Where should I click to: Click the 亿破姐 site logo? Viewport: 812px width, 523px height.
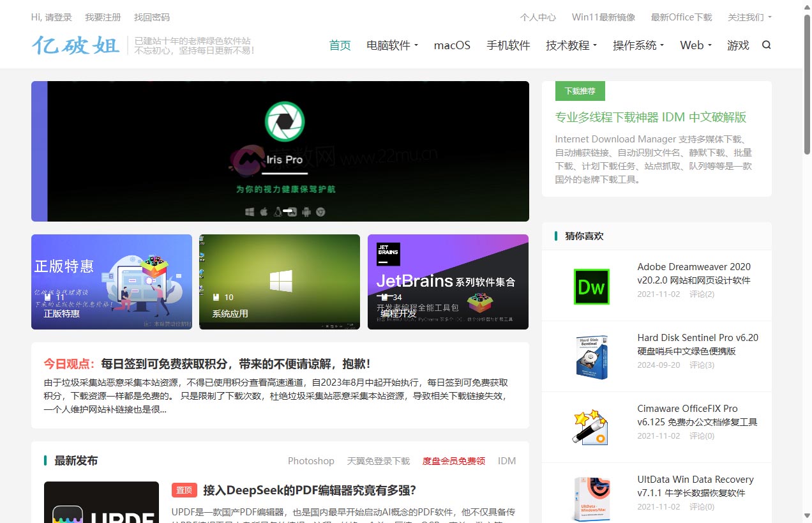pos(76,46)
